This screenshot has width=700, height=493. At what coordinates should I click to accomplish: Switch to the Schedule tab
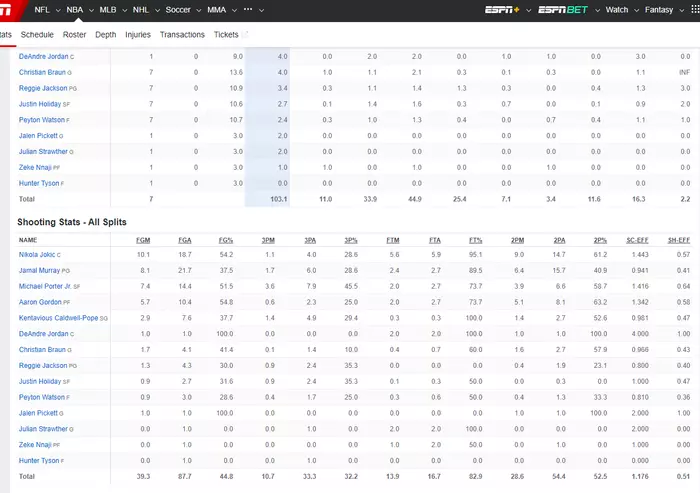pyautogui.click(x=37, y=34)
